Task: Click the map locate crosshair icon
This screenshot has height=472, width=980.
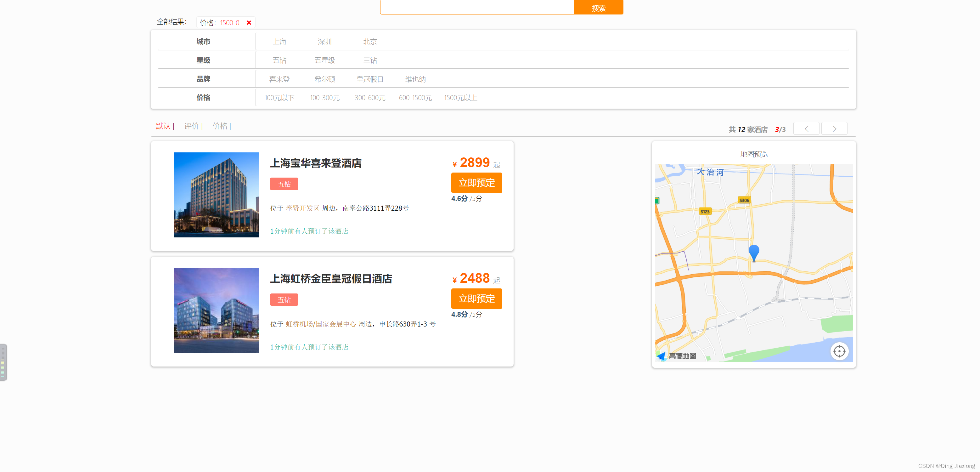Action: click(839, 351)
